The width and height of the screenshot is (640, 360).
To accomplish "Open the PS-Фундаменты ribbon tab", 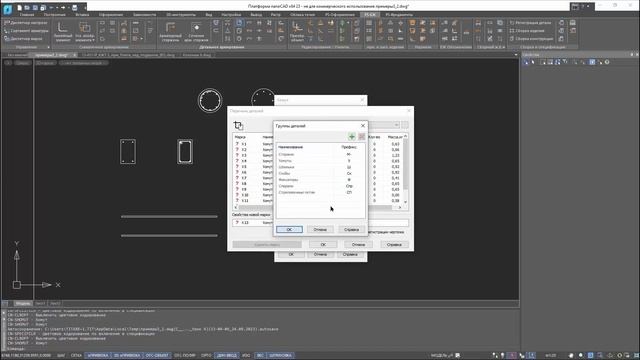I will 399,15.
